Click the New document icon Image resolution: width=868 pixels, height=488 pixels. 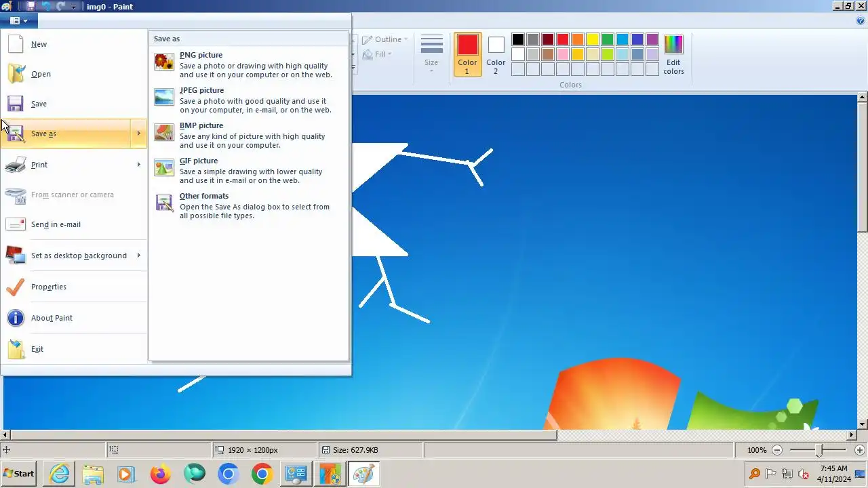point(16,44)
